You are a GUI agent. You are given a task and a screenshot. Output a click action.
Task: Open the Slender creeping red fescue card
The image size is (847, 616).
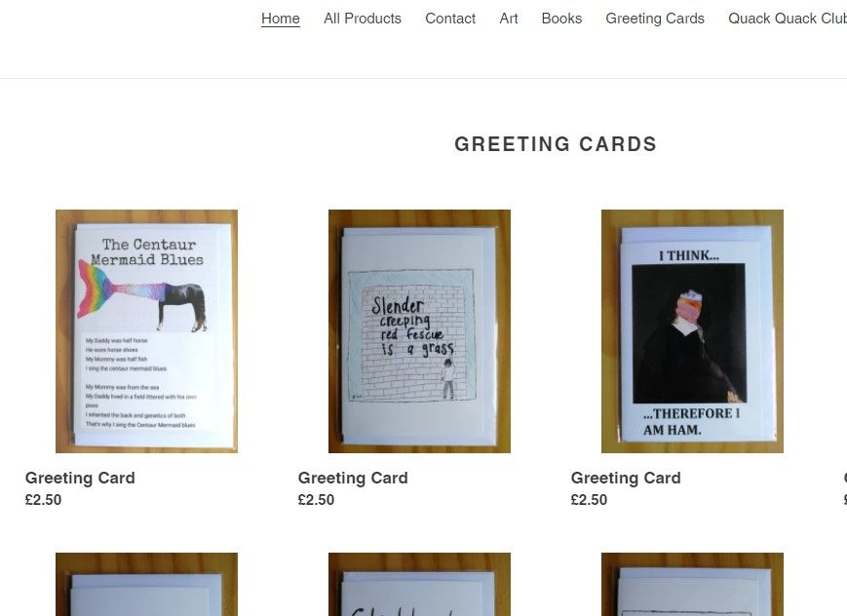coord(419,331)
